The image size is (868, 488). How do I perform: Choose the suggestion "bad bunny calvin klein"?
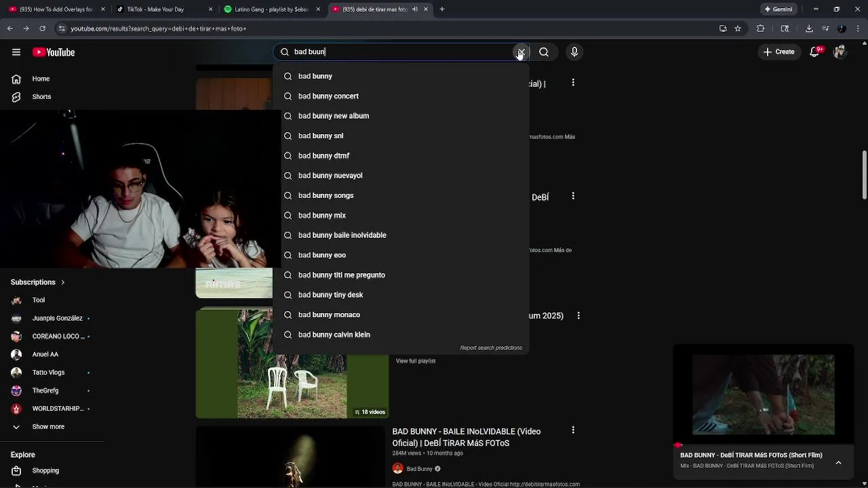[x=400, y=335]
